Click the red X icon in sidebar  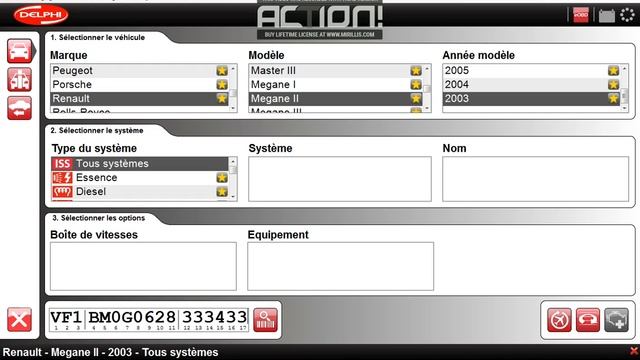pos(19,319)
